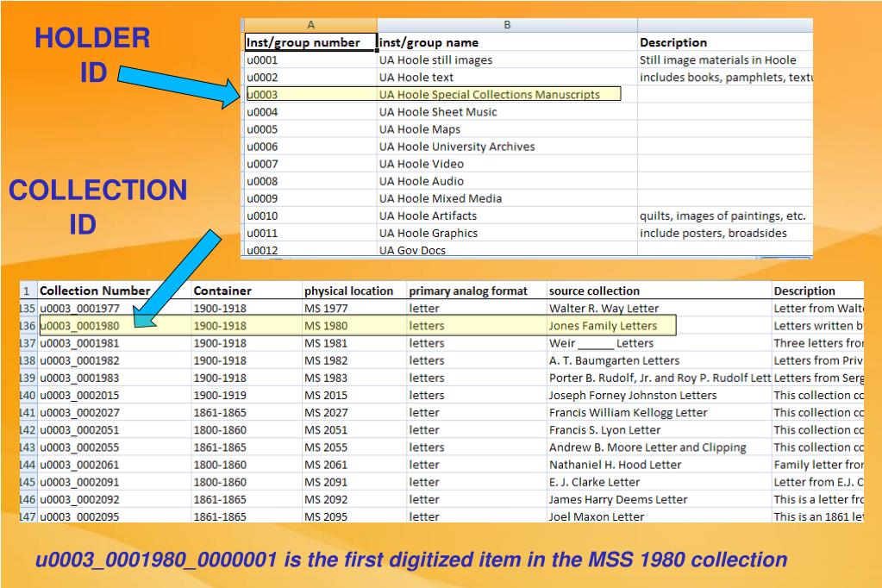Select column A header in top spreadsheet

coord(310,25)
